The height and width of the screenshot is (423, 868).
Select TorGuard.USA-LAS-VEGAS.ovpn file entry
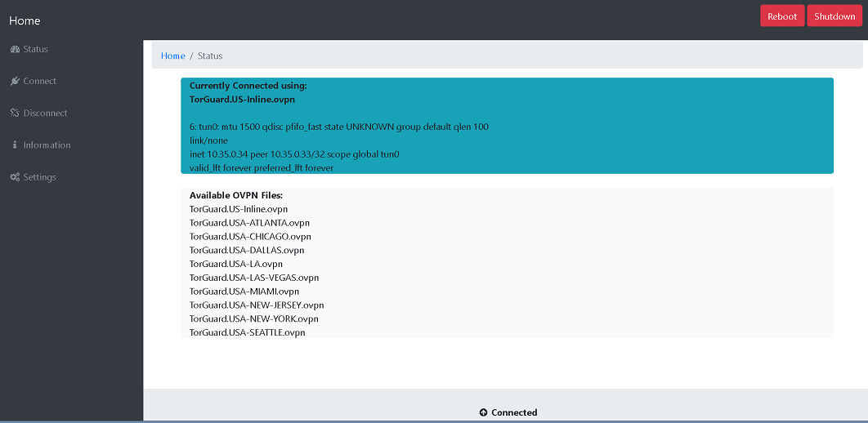[254, 278]
